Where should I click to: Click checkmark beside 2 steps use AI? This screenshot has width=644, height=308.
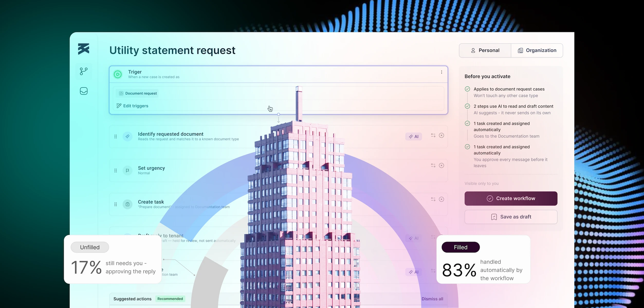[467, 106]
